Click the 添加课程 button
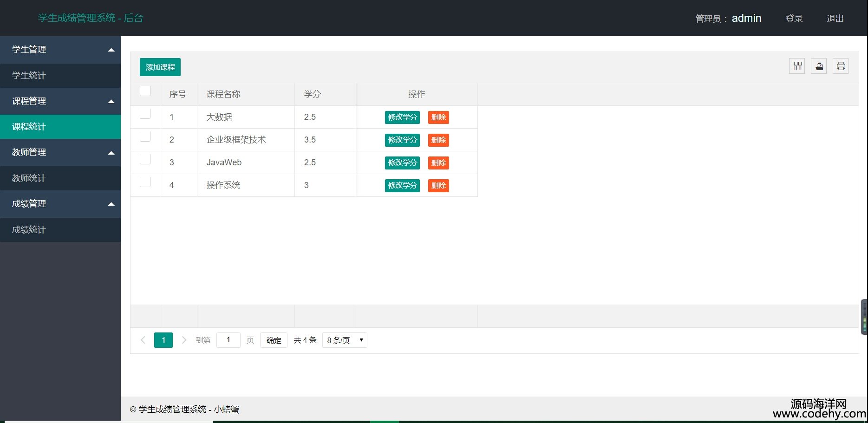 (160, 67)
